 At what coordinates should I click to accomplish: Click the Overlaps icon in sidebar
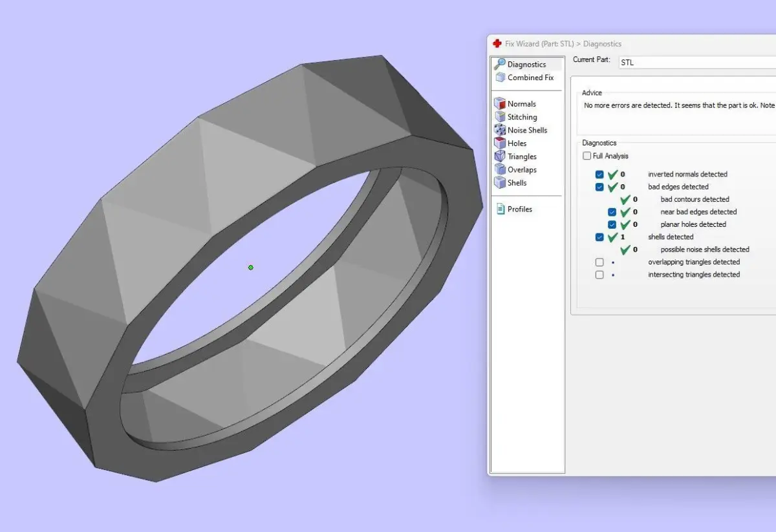(499, 169)
